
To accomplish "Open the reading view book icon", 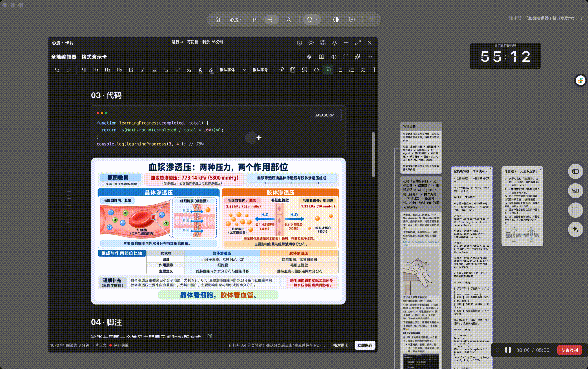I will 321,57.
